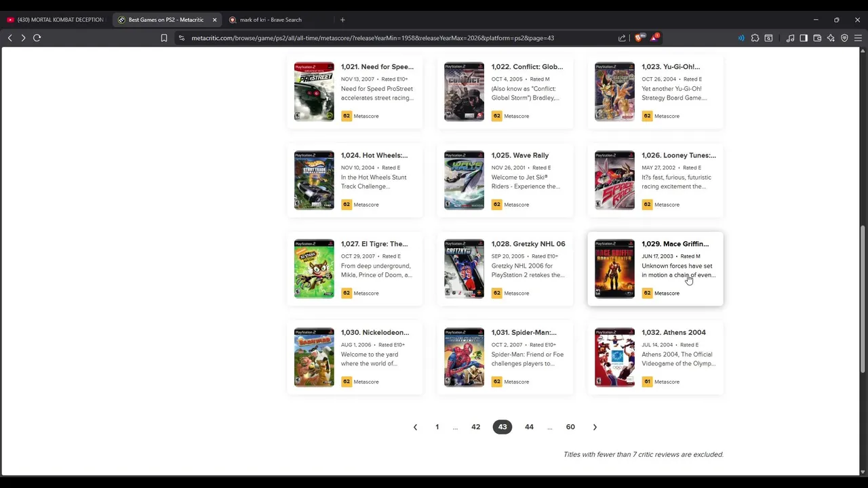Click the Athens 2004 cover art
The width and height of the screenshot is (868, 488).
614,357
